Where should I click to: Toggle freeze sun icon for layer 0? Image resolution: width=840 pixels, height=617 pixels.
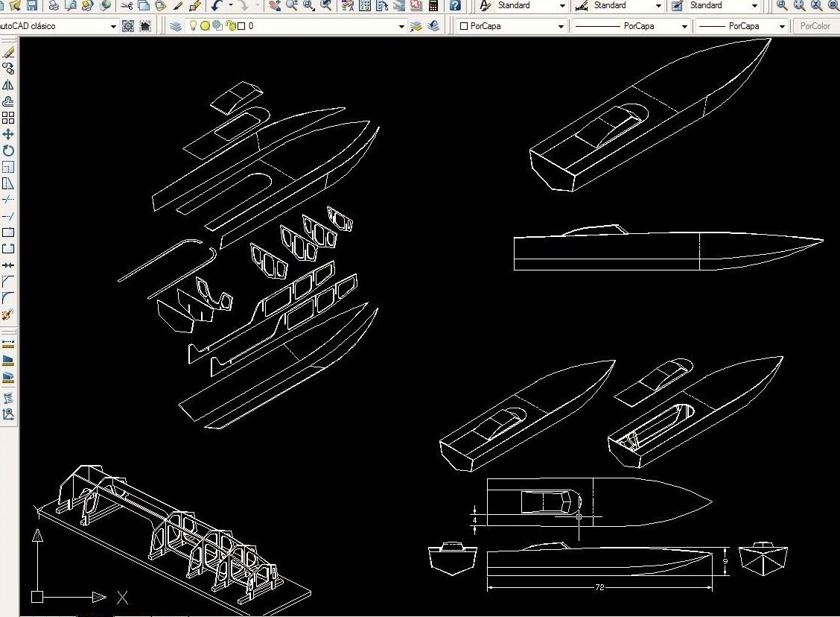coord(205,26)
